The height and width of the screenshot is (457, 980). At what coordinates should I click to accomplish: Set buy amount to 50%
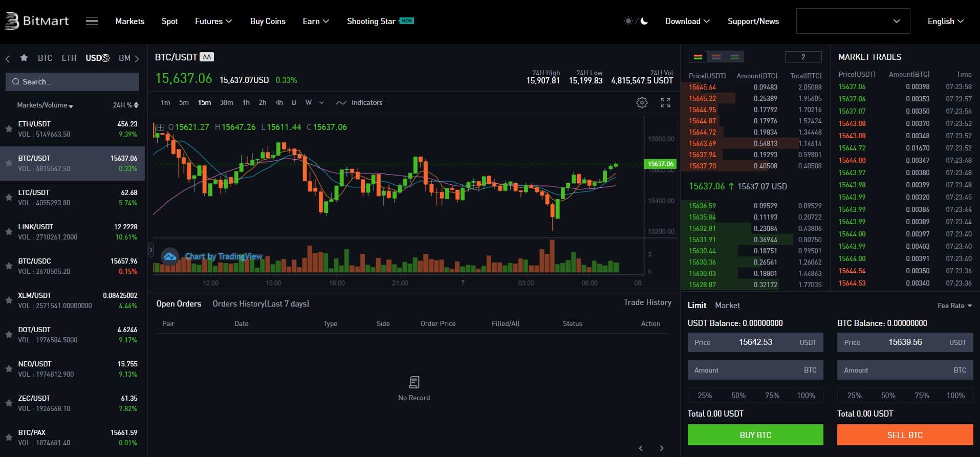point(738,395)
